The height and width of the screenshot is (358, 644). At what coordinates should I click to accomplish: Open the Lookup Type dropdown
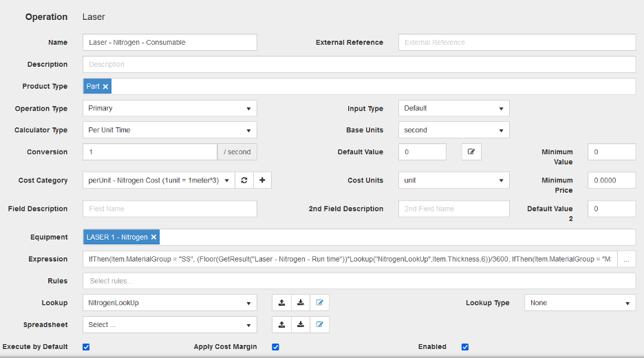click(x=579, y=303)
